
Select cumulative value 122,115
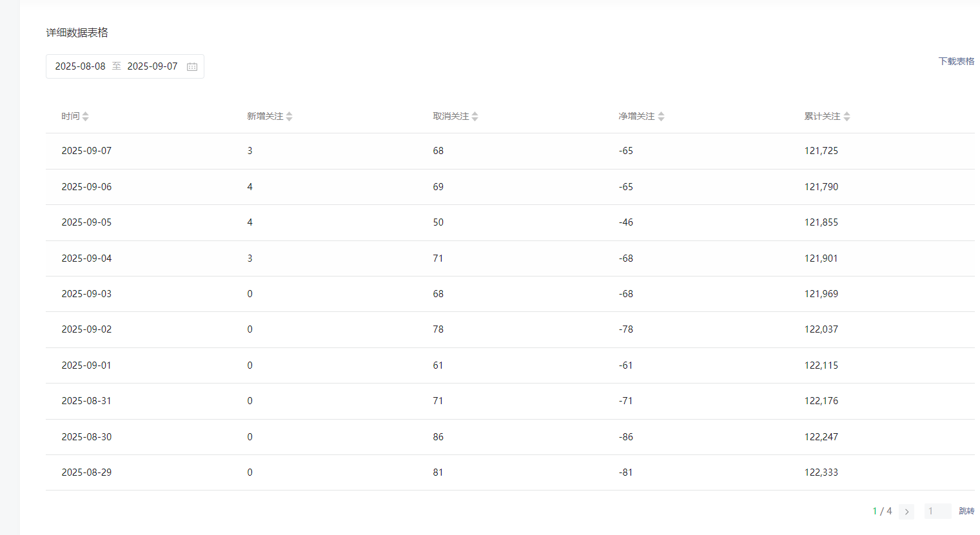821,365
